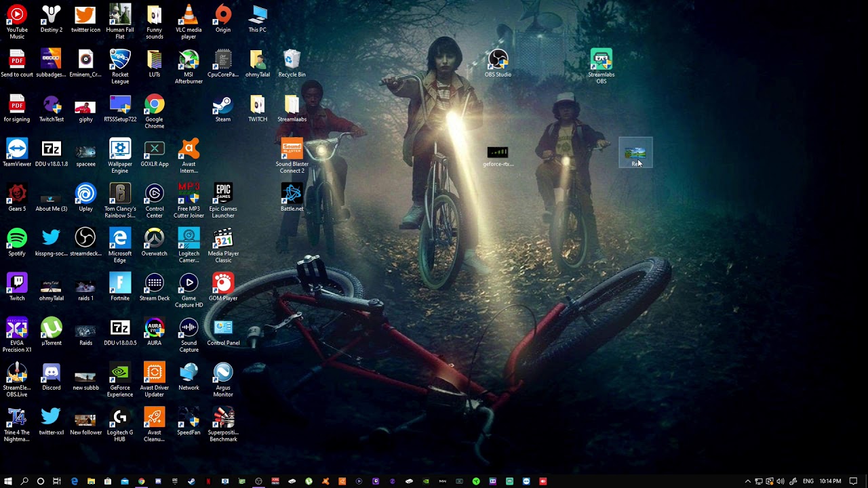Launch Destiny 2 from the desktop
Image resolution: width=868 pixels, height=488 pixels.
coord(51,19)
